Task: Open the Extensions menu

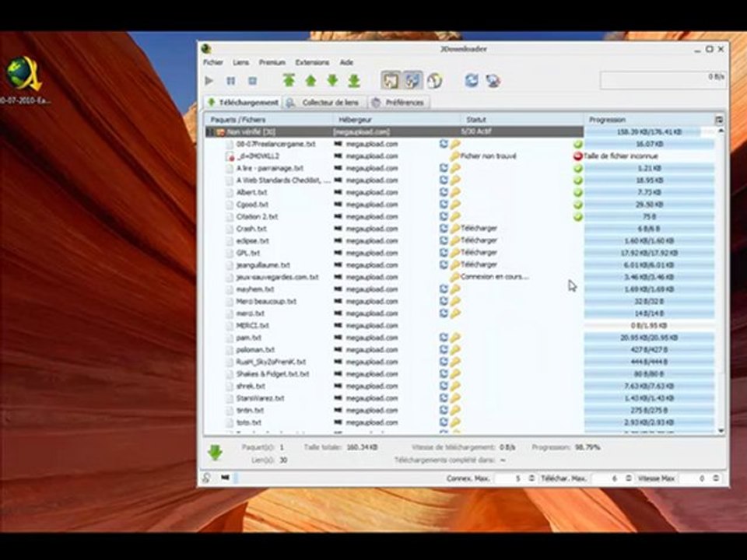Action: click(x=312, y=62)
